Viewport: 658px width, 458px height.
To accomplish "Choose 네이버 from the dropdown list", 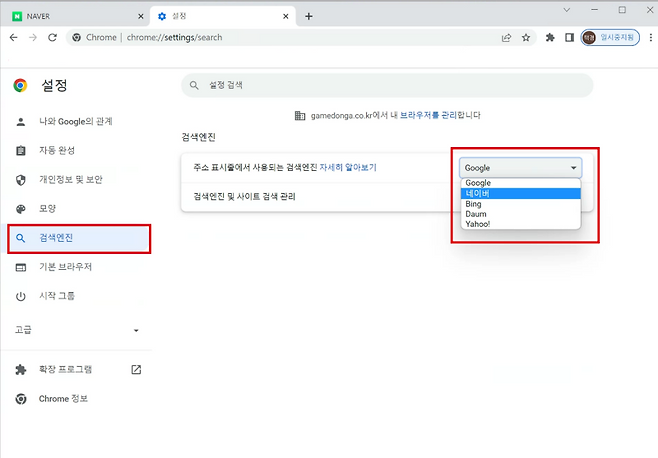I will [x=520, y=194].
